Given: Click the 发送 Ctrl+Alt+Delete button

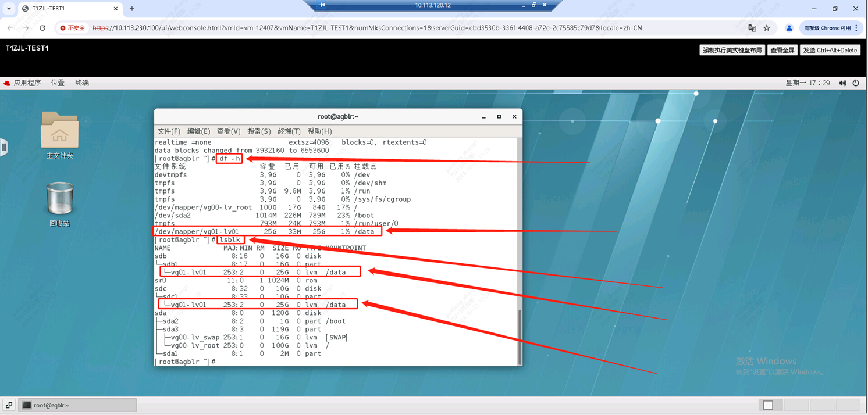Looking at the screenshot, I should 830,51.
